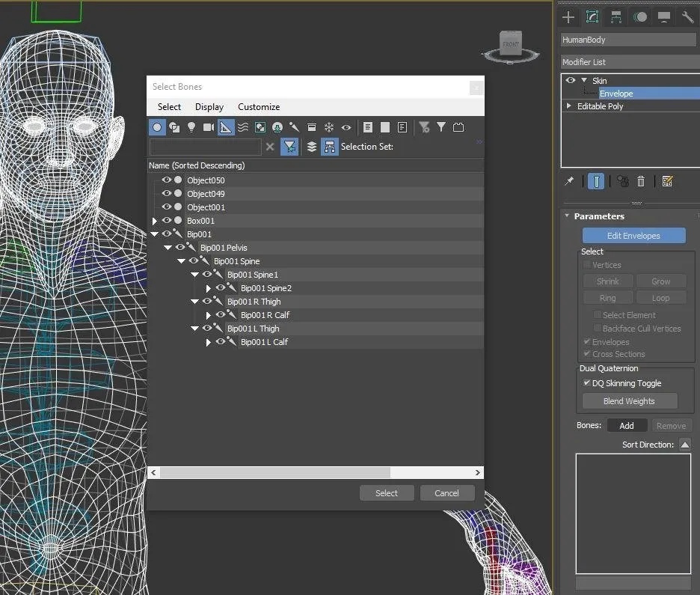Collapse the Bip001 root node
Viewport: 700px width, 595px height.
[x=155, y=234]
